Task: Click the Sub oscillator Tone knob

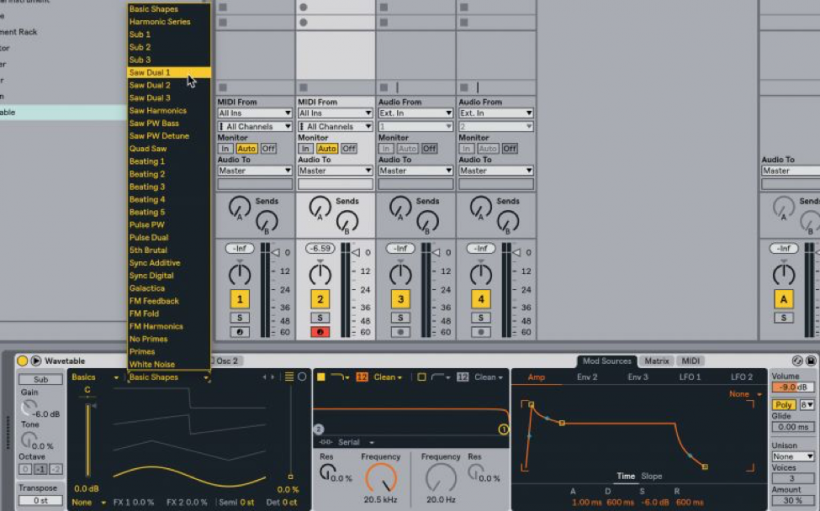Action: coord(28,440)
